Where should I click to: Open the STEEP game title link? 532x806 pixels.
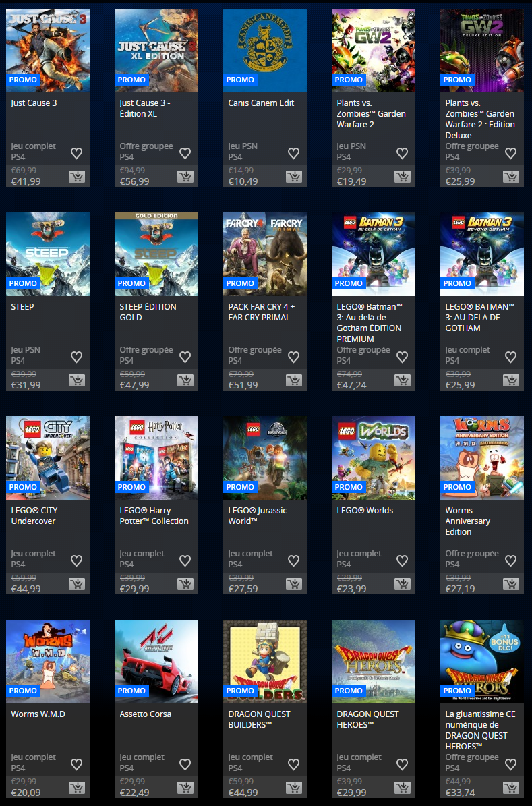(x=23, y=307)
